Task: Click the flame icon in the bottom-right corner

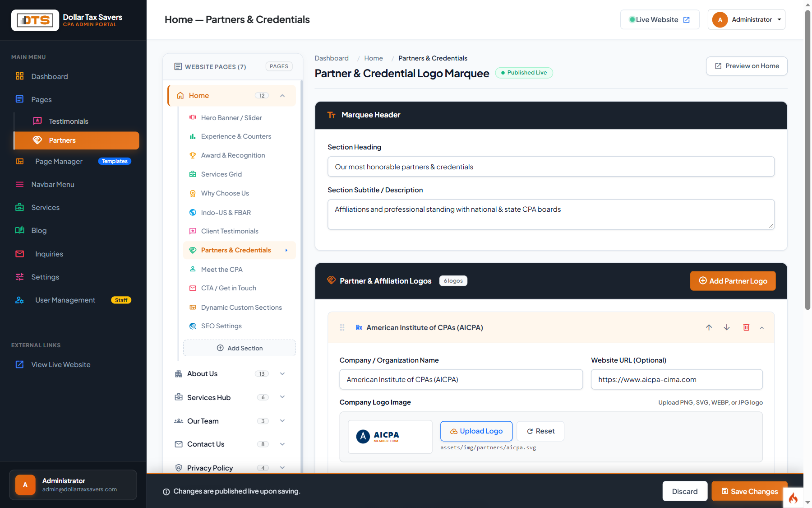Action: point(793,498)
